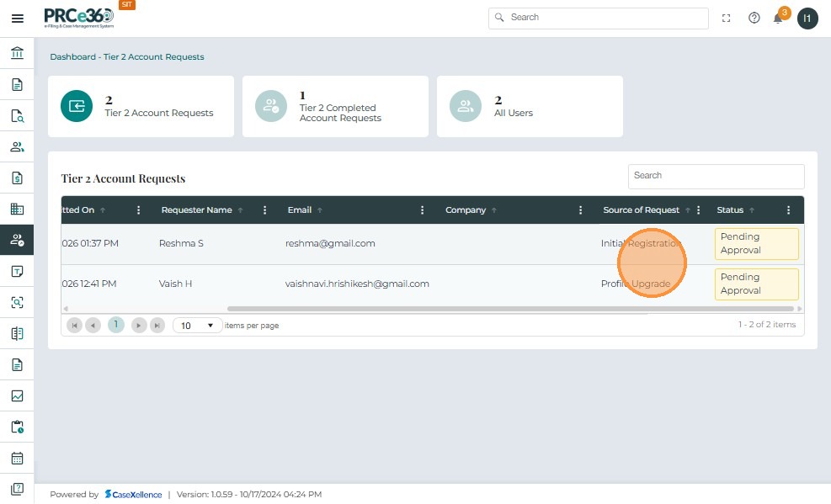The height and width of the screenshot is (504, 831).
Task: Open the office building sidebar icon
Action: tap(17, 210)
